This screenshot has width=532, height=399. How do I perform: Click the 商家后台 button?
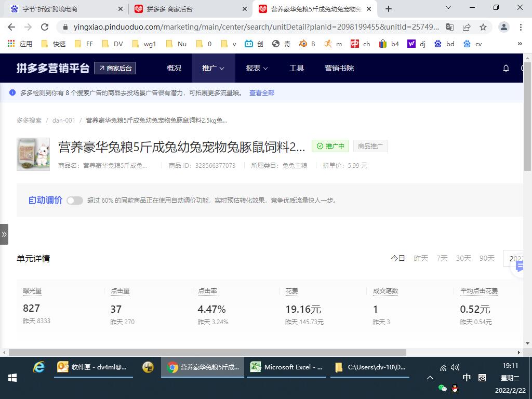(115, 68)
